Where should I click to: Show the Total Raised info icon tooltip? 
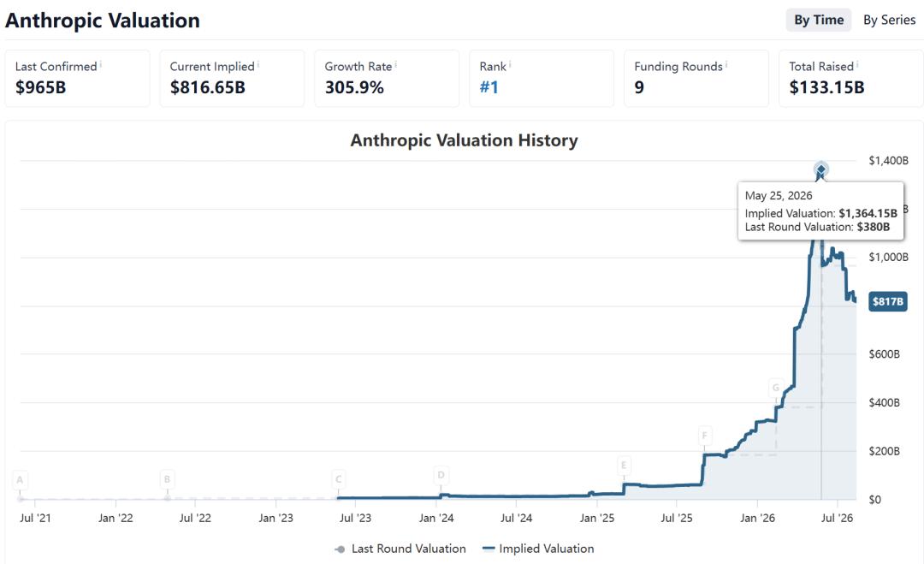pyautogui.click(x=857, y=63)
